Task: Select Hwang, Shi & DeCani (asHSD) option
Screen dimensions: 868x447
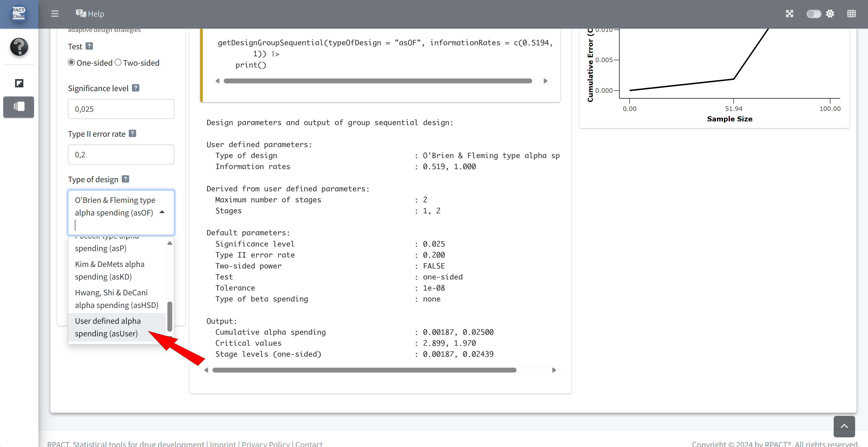Action: click(116, 299)
